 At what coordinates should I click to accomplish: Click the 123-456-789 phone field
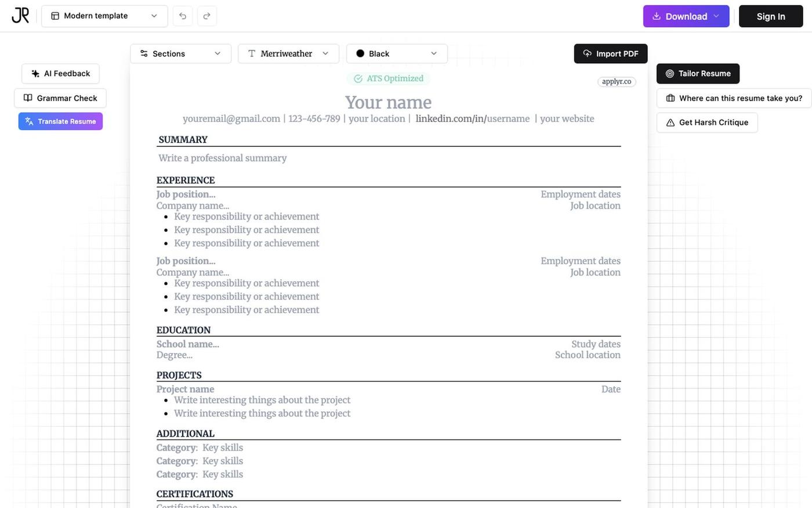pos(314,118)
